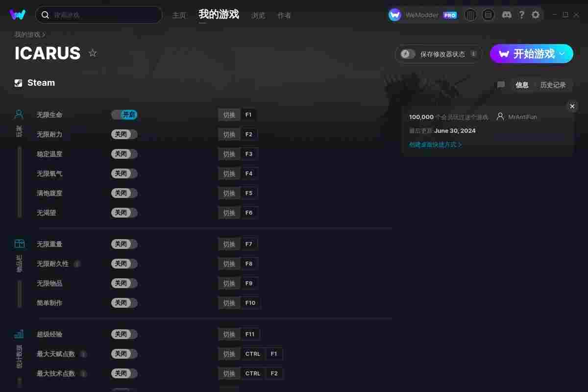Follow the 我的游戏 breadcrumb link
The image size is (588, 392).
click(27, 34)
